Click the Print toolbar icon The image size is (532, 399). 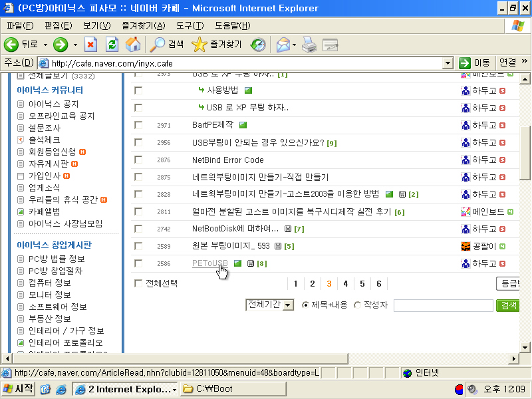tap(309, 45)
